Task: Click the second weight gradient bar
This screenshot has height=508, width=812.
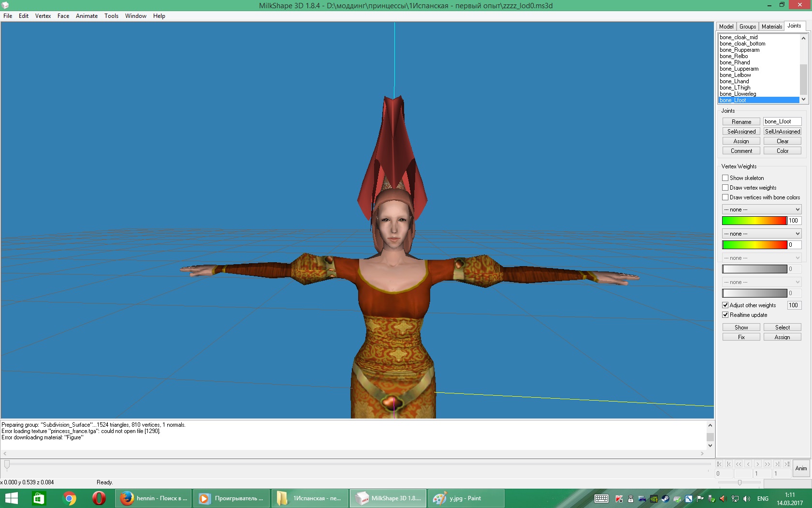Action: tap(754, 245)
